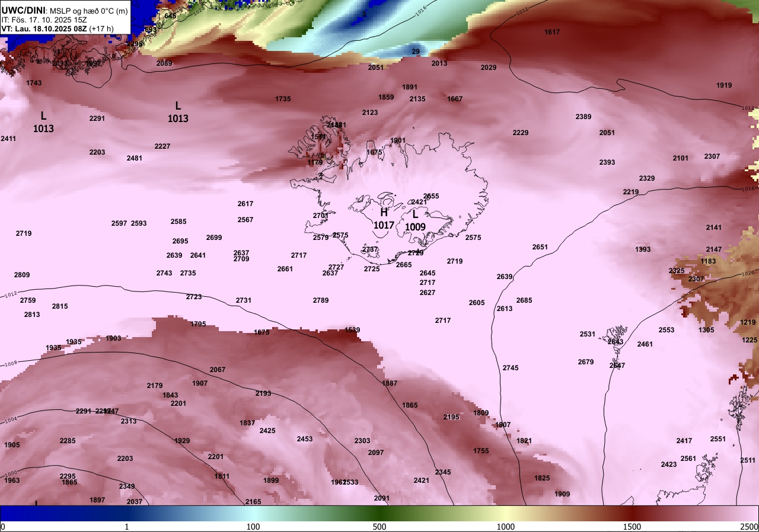The image size is (759, 532).
Task: Click the value 2481
Action: (x=135, y=158)
